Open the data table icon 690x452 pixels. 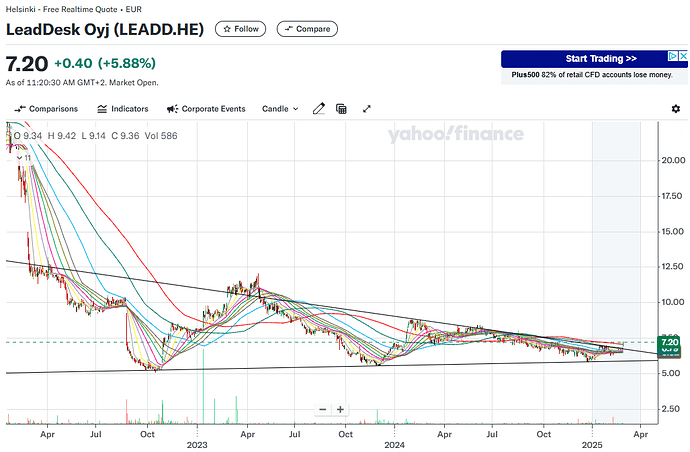pos(341,109)
